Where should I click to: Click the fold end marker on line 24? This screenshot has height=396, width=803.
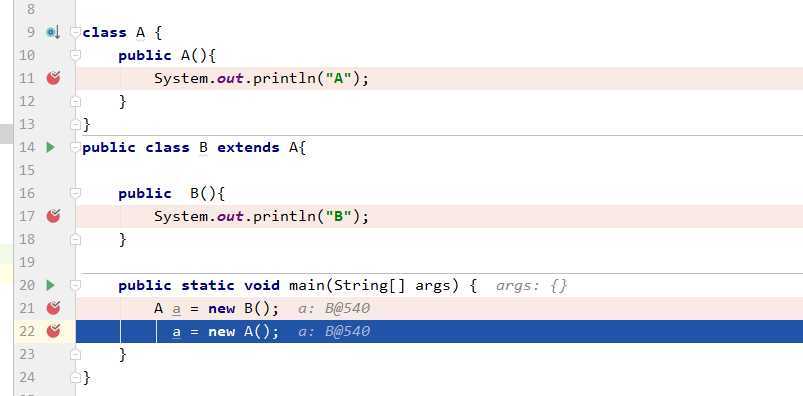click(x=75, y=378)
